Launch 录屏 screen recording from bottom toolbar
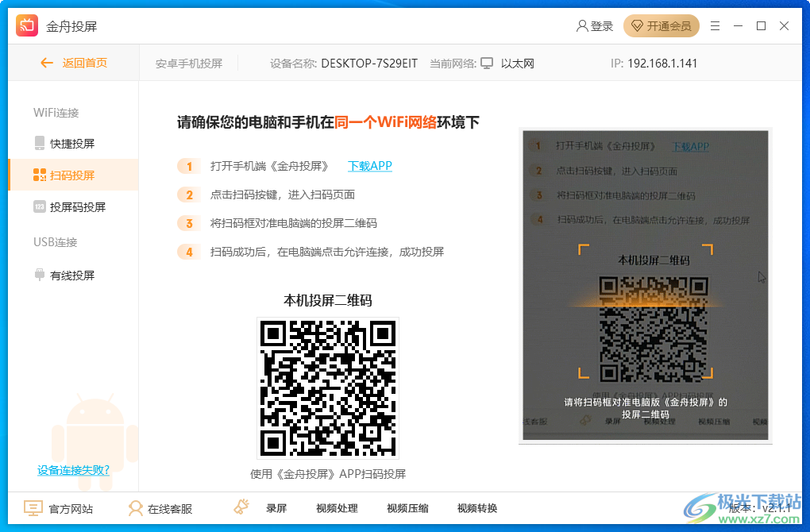 click(x=271, y=507)
